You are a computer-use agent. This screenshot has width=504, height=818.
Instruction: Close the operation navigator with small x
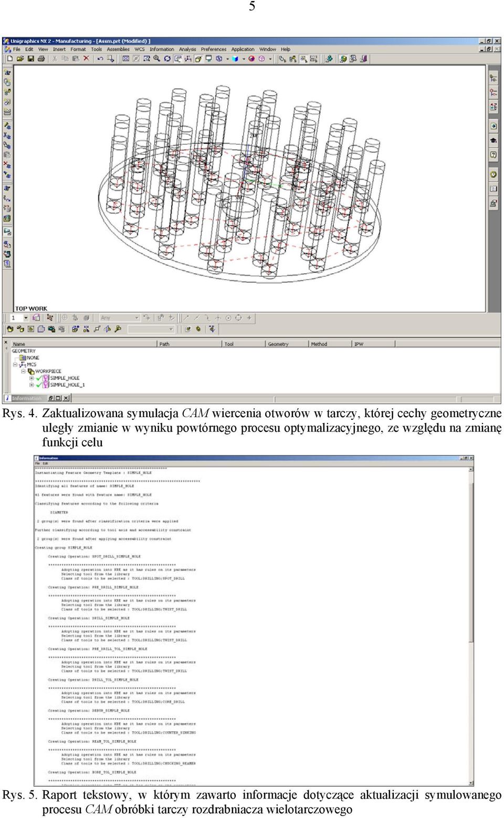click(x=6, y=343)
